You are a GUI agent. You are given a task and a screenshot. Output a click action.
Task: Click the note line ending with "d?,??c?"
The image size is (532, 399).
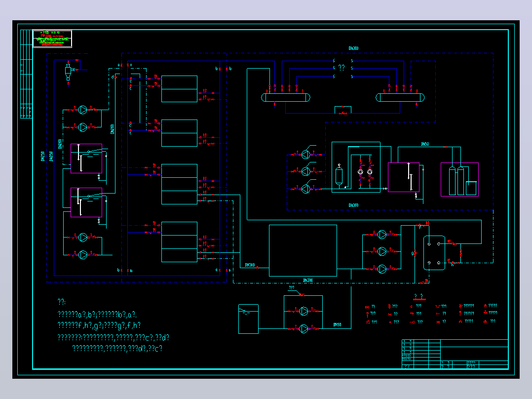(x=117, y=349)
